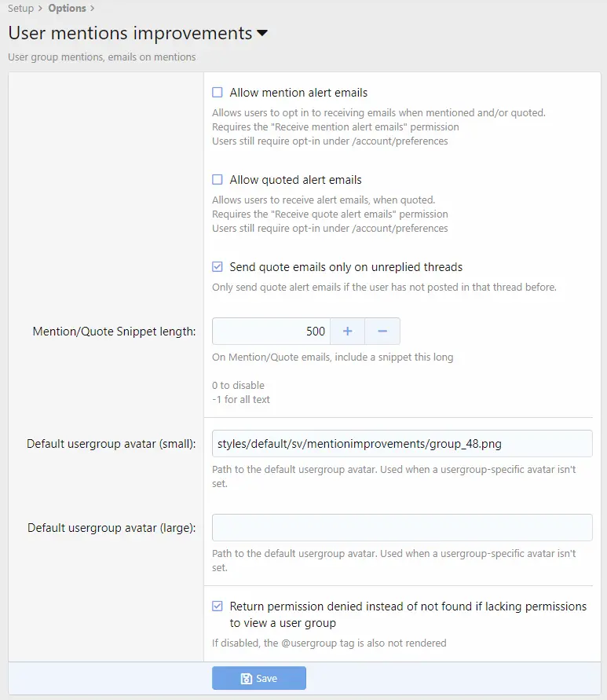Click the Default usergroup avatar (large) label
Screen dimensions: 607x700
(x=111, y=528)
